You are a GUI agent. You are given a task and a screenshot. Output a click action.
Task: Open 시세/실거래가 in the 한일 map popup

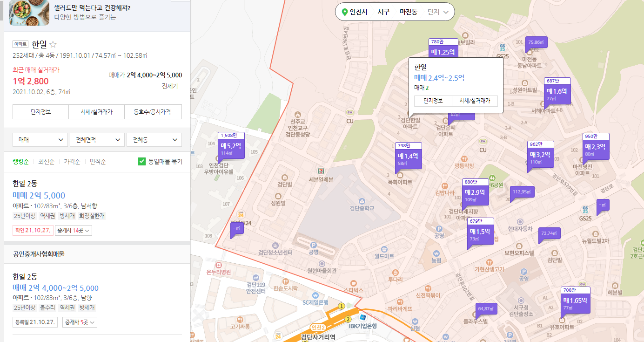click(475, 101)
